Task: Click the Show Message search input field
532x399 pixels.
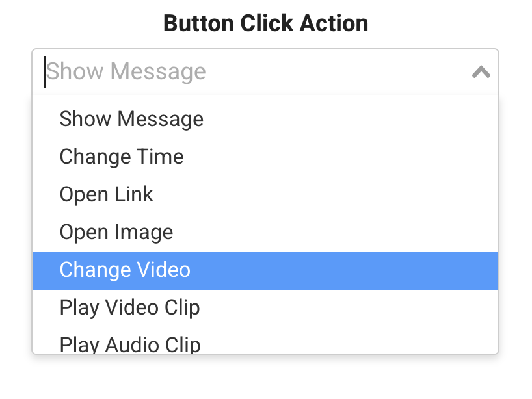Action: pyautogui.click(x=254, y=71)
